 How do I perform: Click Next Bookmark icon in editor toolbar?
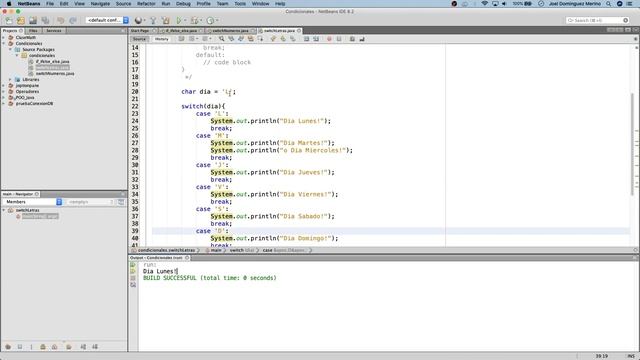[x=283, y=39]
